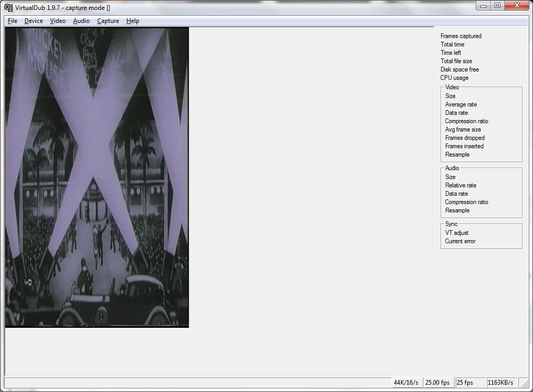Click the Frames captured label
The height and width of the screenshot is (392, 533).
[461, 36]
